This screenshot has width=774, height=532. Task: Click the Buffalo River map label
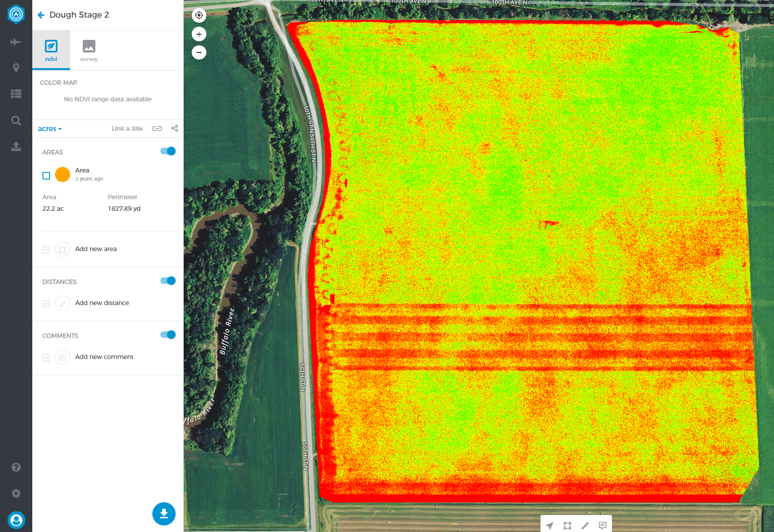(227, 331)
